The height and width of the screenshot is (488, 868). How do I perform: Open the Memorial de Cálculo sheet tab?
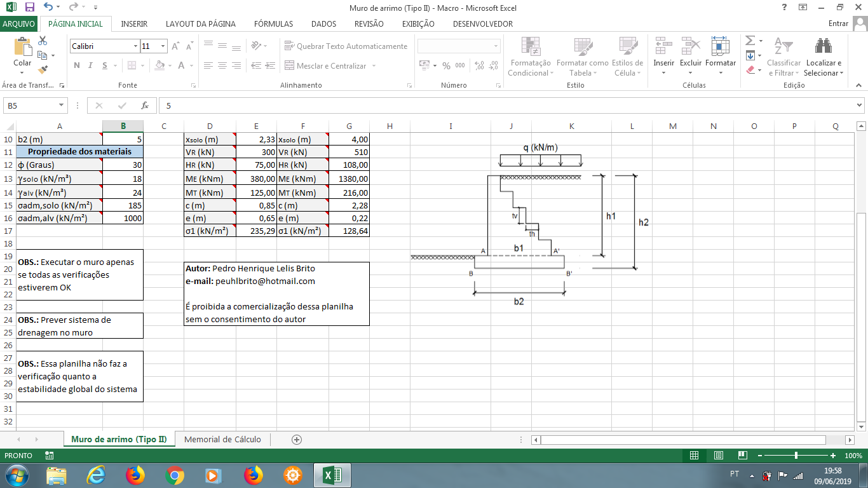tap(222, 439)
